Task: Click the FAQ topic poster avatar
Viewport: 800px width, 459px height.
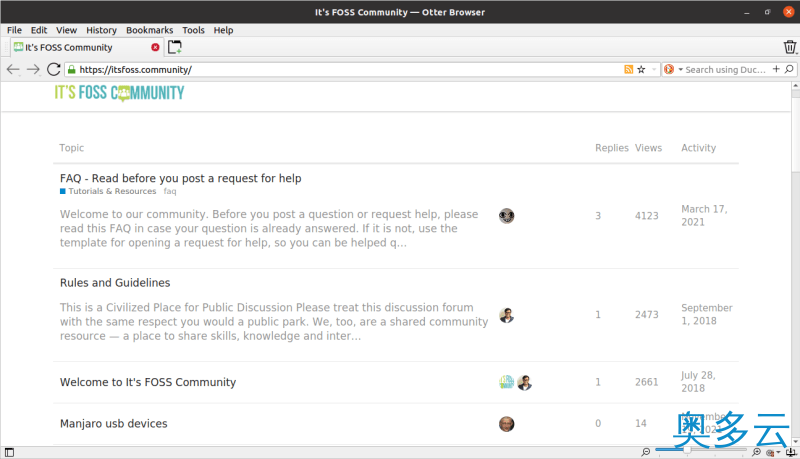Action: pyautogui.click(x=507, y=216)
